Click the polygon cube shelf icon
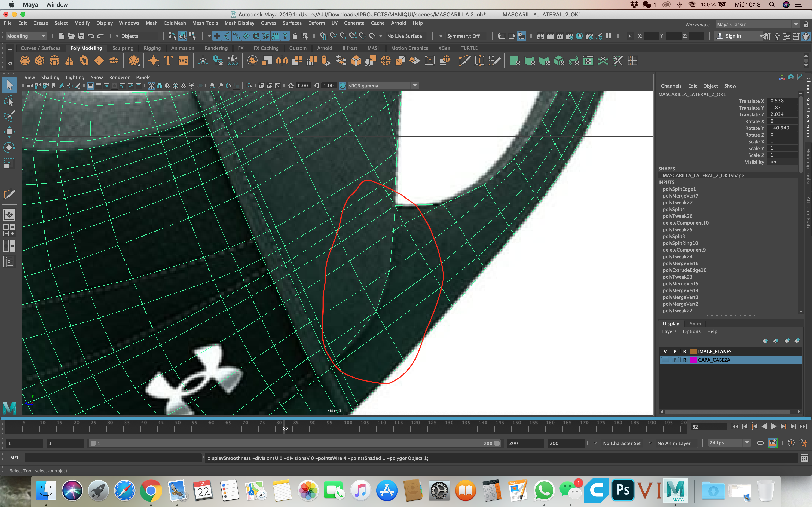 pos(40,61)
